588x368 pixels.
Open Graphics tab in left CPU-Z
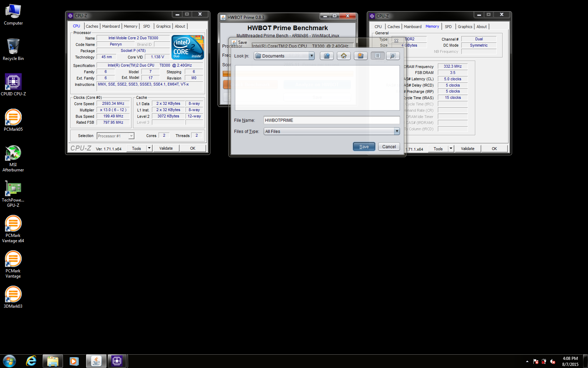pos(163,26)
